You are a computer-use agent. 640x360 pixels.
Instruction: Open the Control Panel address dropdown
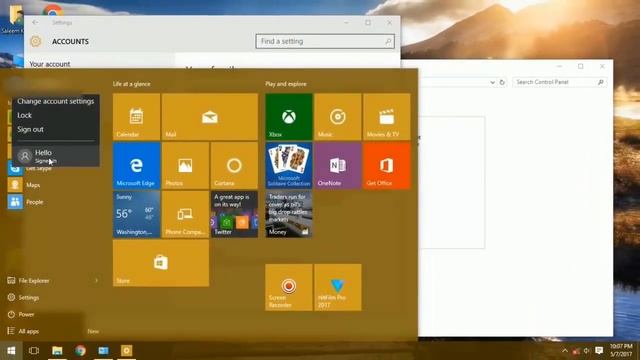click(493, 82)
